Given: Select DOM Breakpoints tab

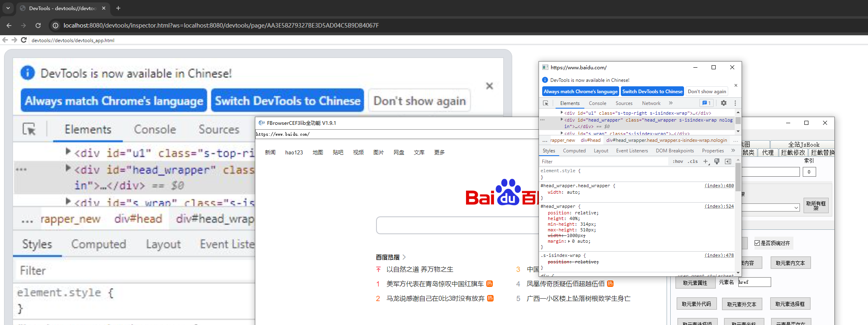Looking at the screenshot, I should click(x=675, y=151).
